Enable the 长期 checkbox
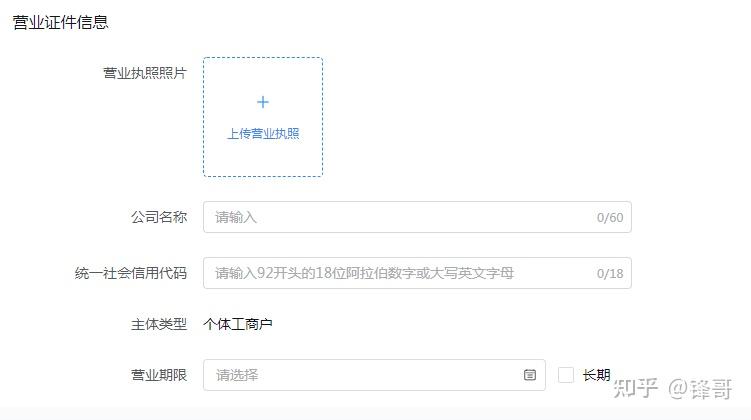The image size is (751, 420). click(x=566, y=375)
